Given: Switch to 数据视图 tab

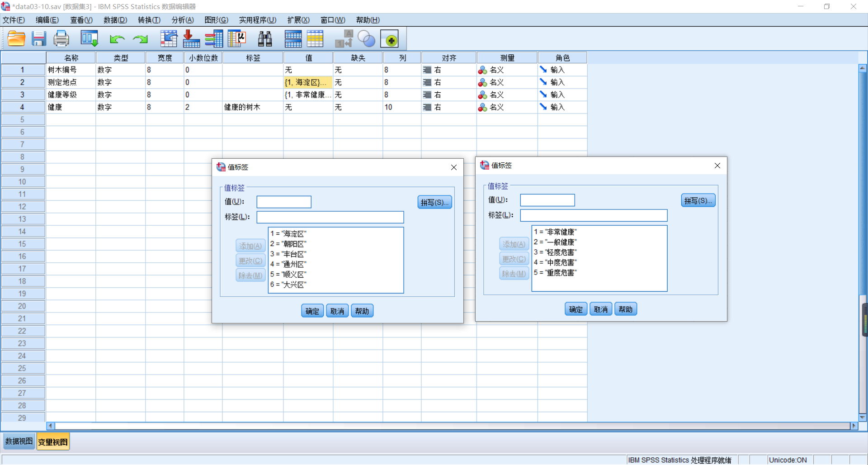Looking at the screenshot, I should pos(19,441).
